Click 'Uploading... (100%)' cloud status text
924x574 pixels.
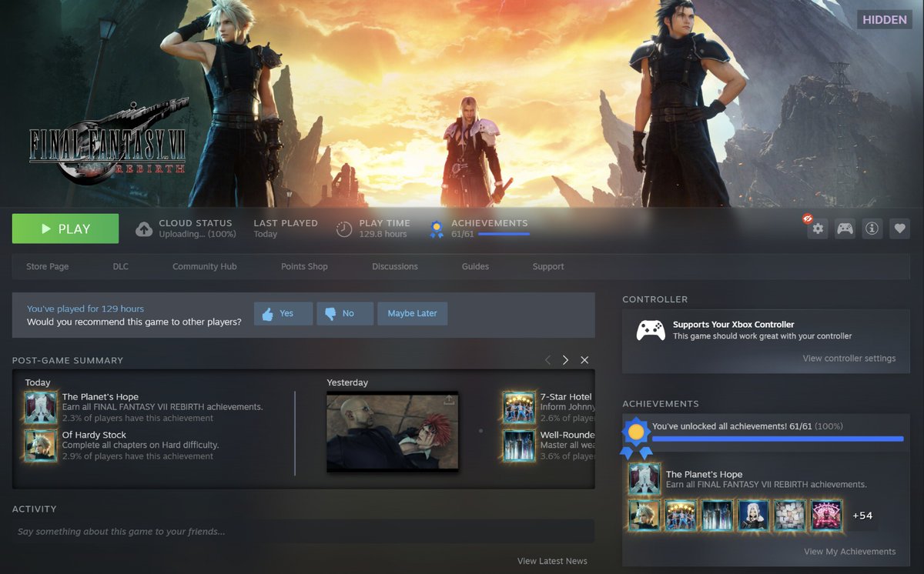[x=197, y=234]
